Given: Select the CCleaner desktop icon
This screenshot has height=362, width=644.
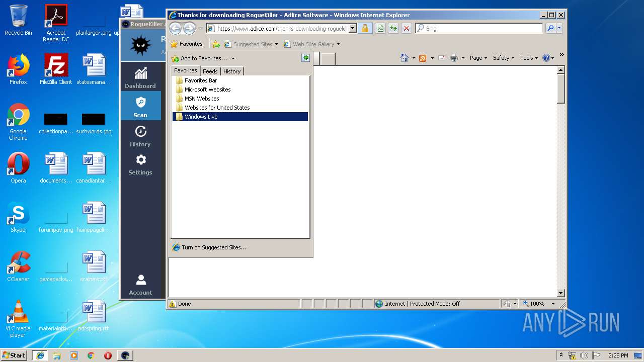Looking at the screenshot, I should (x=18, y=266).
